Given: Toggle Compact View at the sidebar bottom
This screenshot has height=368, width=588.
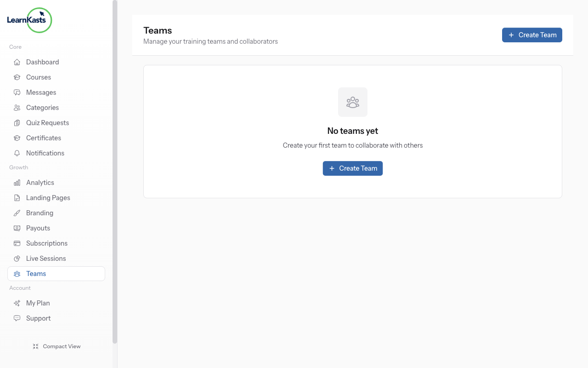Looking at the screenshot, I should [56, 346].
